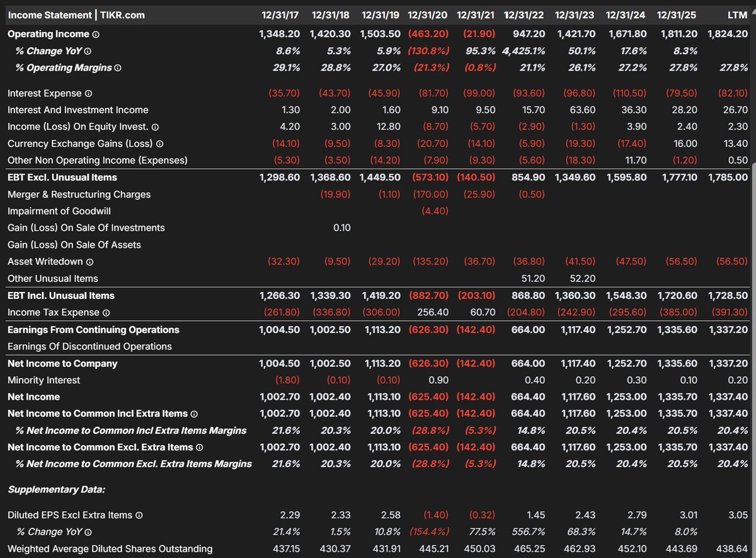Click Merger & Restructuring Charges row label
The height and width of the screenshot is (558, 756).
79,194
